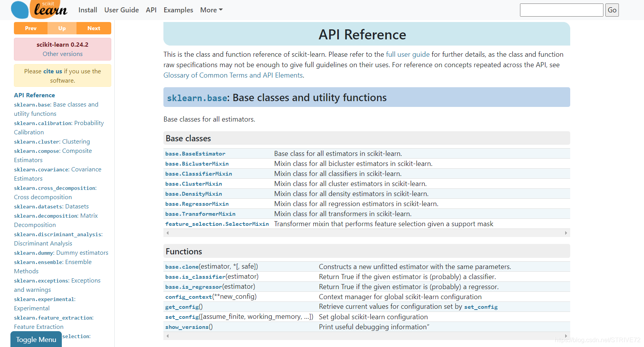This screenshot has height=347, width=644.
Task: Select 'API Reference' page title
Action: 362,35
